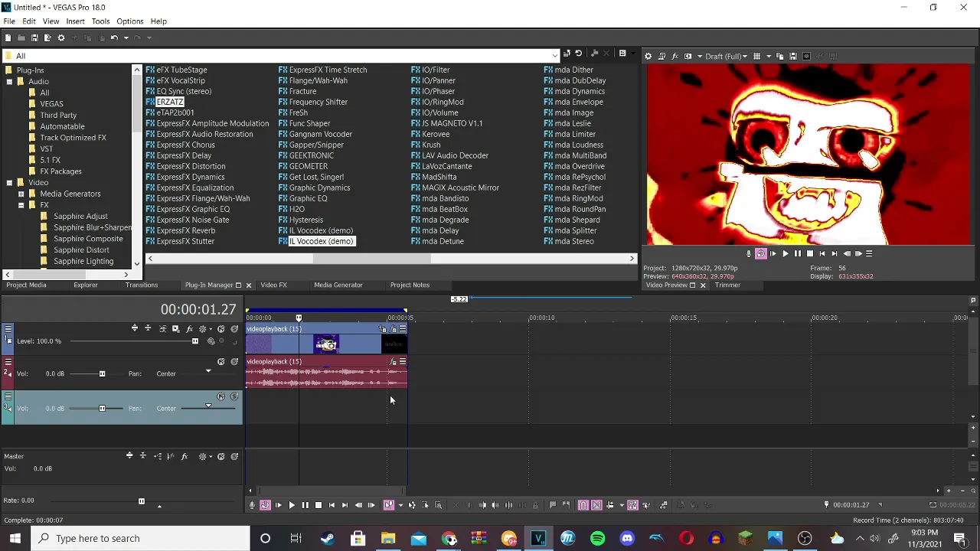The width and height of the screenshot is (980, 551).
Task: Switch to the Transitions tab
Action: tap(142, 285)
